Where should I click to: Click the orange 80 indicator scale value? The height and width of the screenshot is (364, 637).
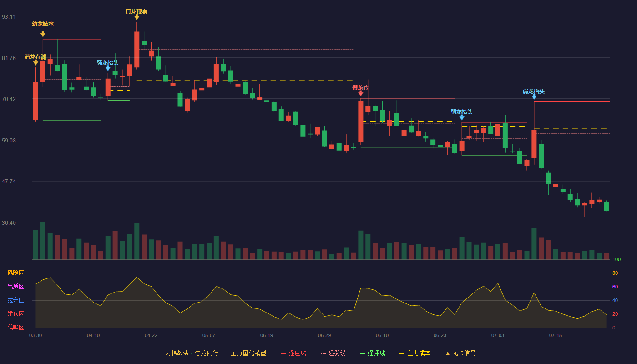(615, 273)
